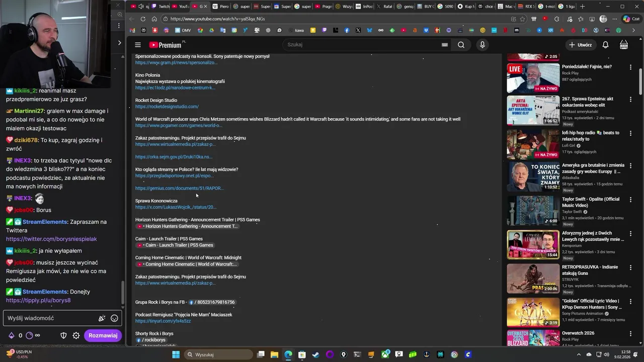Open options for RETROPRASUVKA video
This screenshot has width=644, height=362.
pyautogui.click(x=630, y=266)
